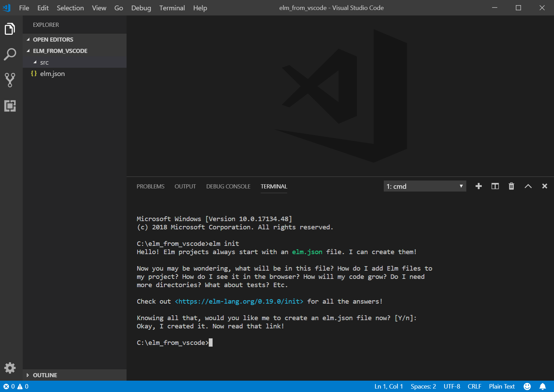Open the Search view icon
The image size is (554, 392).
[10, 54]
